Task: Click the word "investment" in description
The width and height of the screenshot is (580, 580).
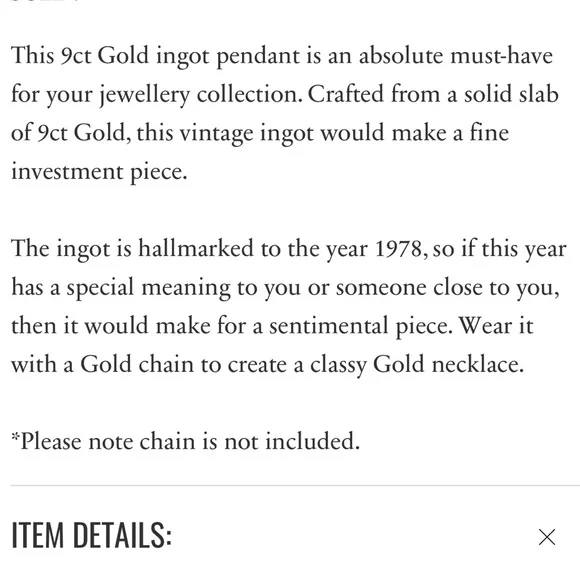Action: coord(67,172)
